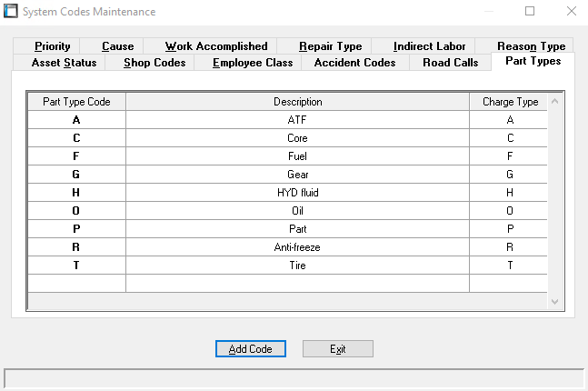Select the Asset Status tab
This screenshot has height=391, width=588.
[64, 63]
